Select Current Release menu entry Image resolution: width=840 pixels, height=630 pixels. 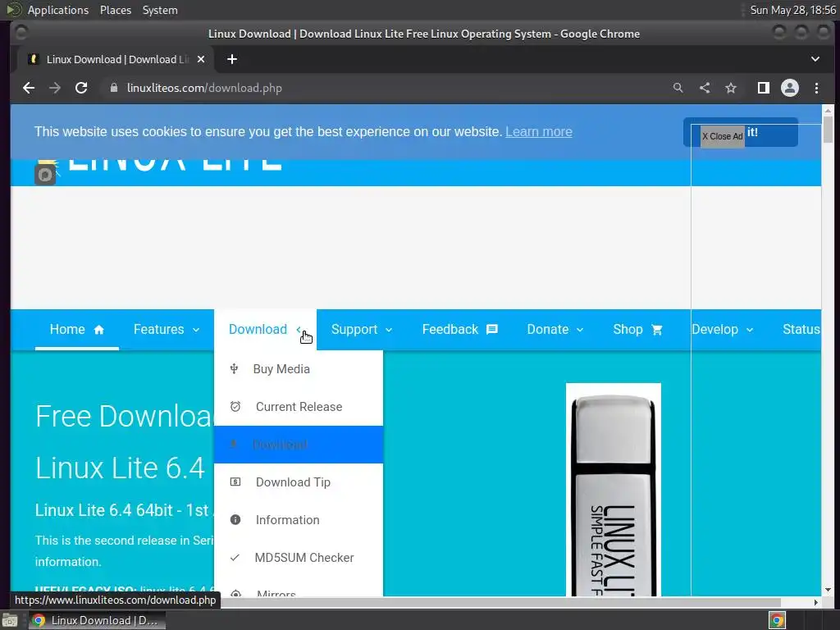299,407
